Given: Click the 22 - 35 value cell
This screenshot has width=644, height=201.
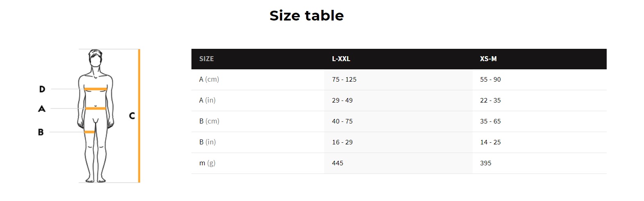Looking at the screenshot, I should pyautogui.click(x=490, y=100).
